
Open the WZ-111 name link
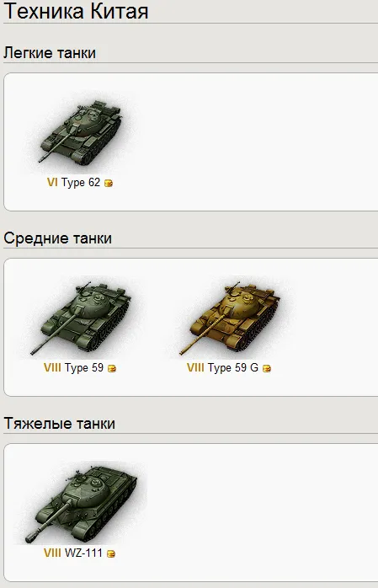(x=83, y=553)
